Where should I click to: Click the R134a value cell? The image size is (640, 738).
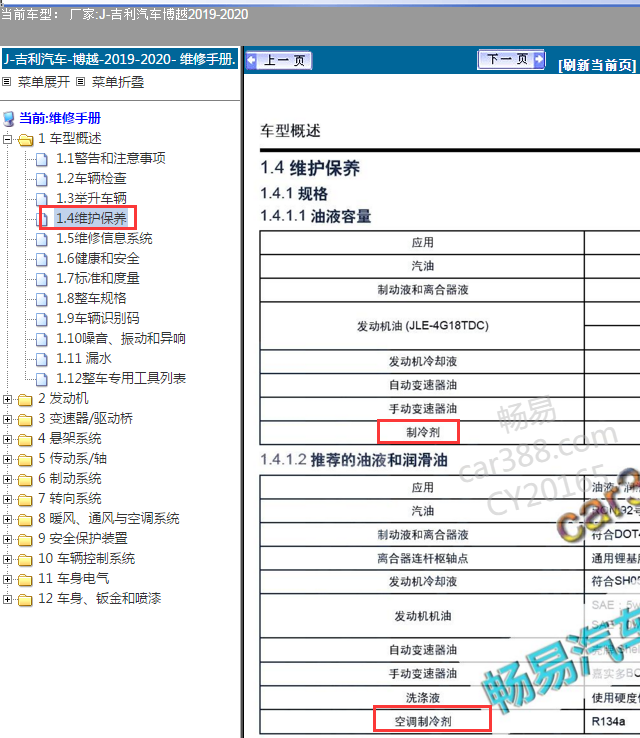(612, 722)
